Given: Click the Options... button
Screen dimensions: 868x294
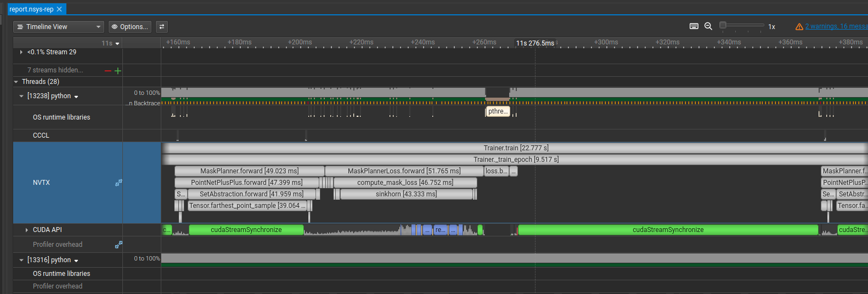Looking at the screenshot, I should 130,27.
